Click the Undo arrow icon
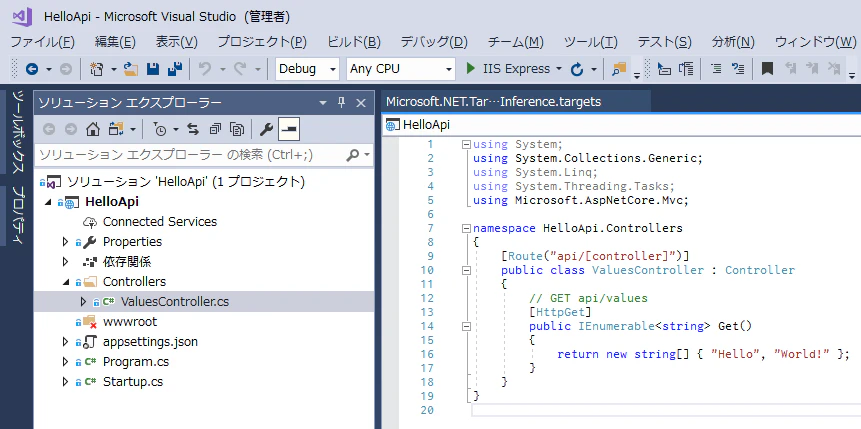The image size is (861, 429). click(x=205, y=69)
